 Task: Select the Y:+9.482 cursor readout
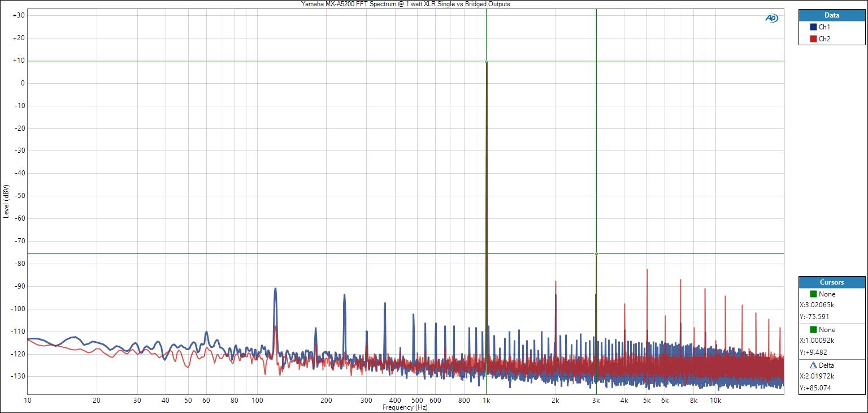pyautogui.click(x=814, y=352)
